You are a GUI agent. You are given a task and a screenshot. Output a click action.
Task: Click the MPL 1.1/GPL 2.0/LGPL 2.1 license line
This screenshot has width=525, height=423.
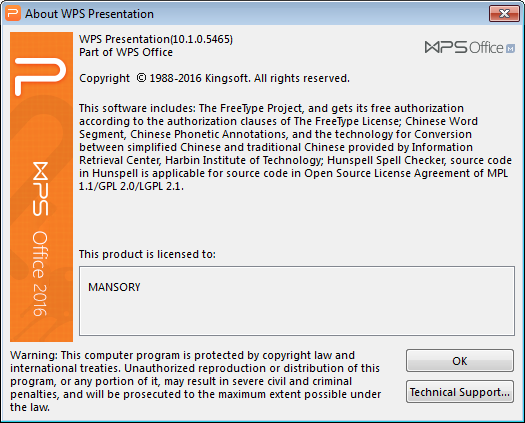click(131, 186)
